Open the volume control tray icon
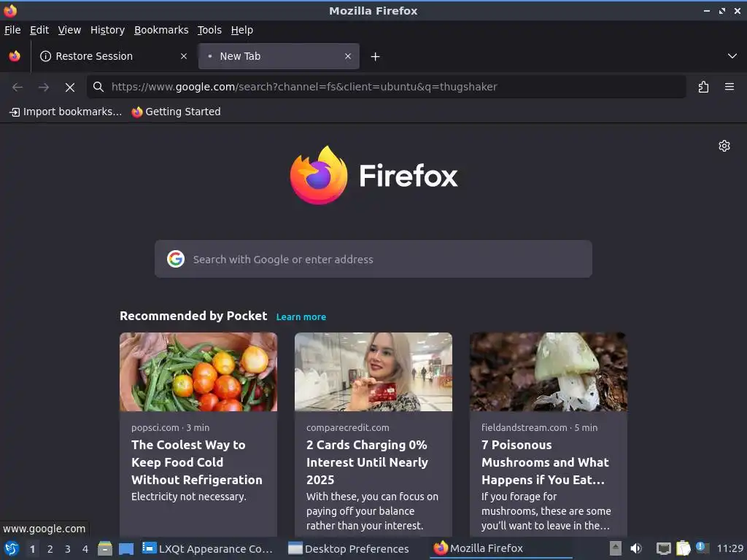 coord(636,548)
